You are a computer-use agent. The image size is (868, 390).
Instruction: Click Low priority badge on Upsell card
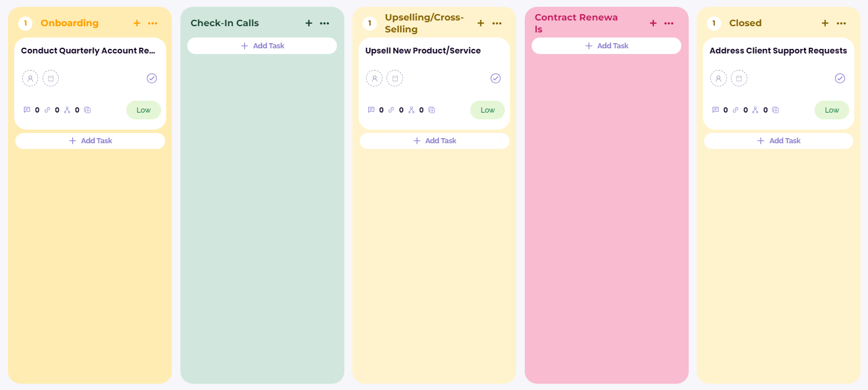tap(487, 110)
